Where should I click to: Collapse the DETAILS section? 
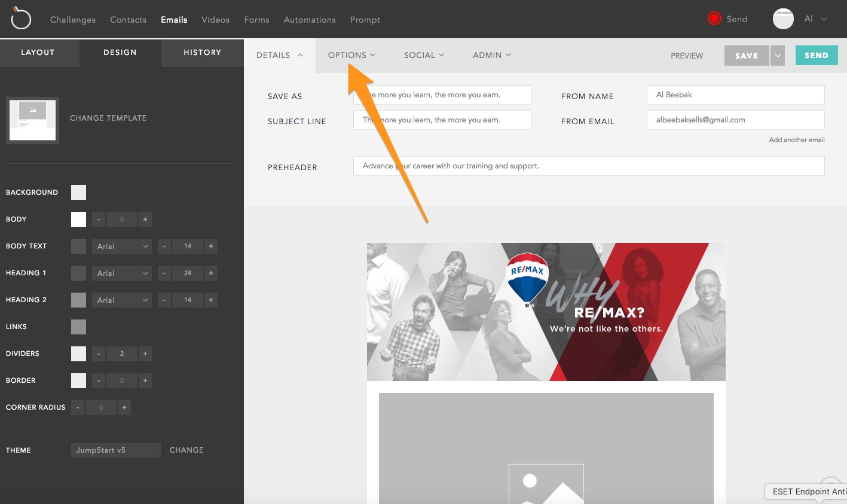[280, 55]
